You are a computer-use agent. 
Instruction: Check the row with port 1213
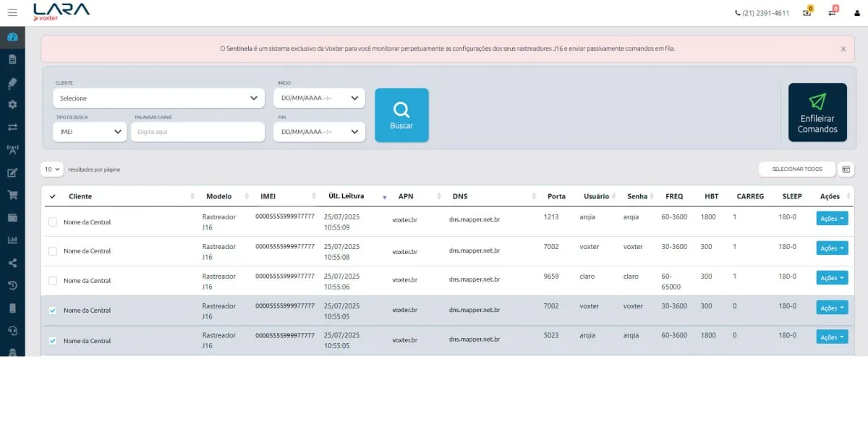pyautogui.click(x=53, y=222)
